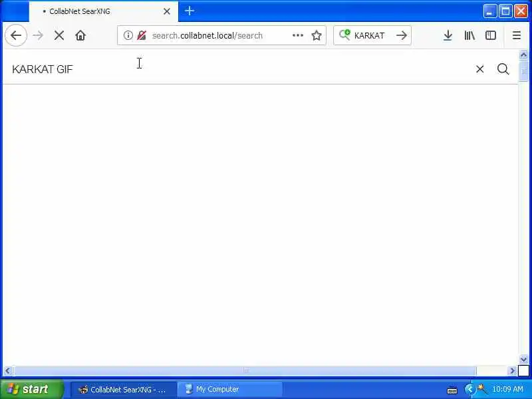The width and height of the screenshot is (532, 399).
Task: Switch to CollabNet SearXNG taskbar button
Action: click(124, 389)
